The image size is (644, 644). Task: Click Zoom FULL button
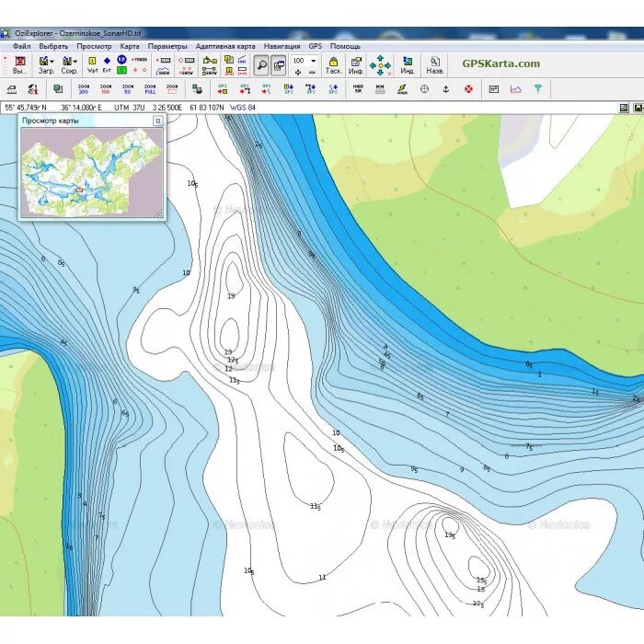coord(150,89)
